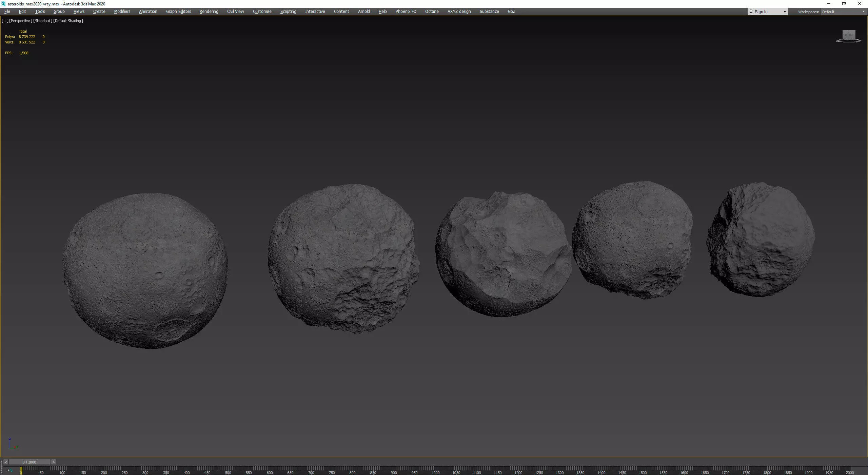The image size is (868, 475).
Task: Open the Scripting menu
Action: 288,12
